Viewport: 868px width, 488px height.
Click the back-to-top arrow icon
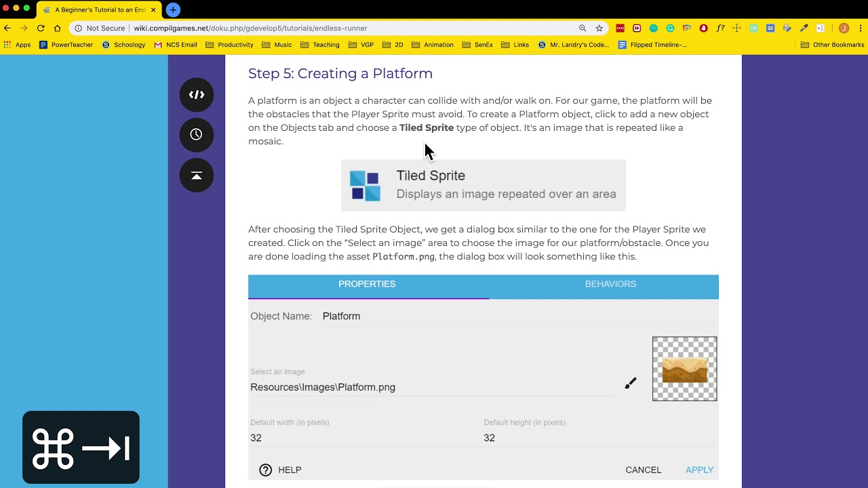point(197,175)
